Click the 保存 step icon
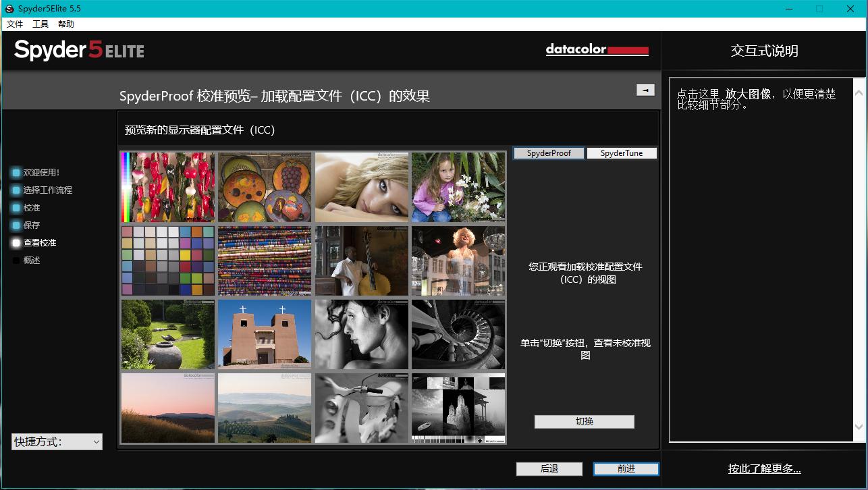The height and width of the screenshot is (490, 868). click(16, 225)
